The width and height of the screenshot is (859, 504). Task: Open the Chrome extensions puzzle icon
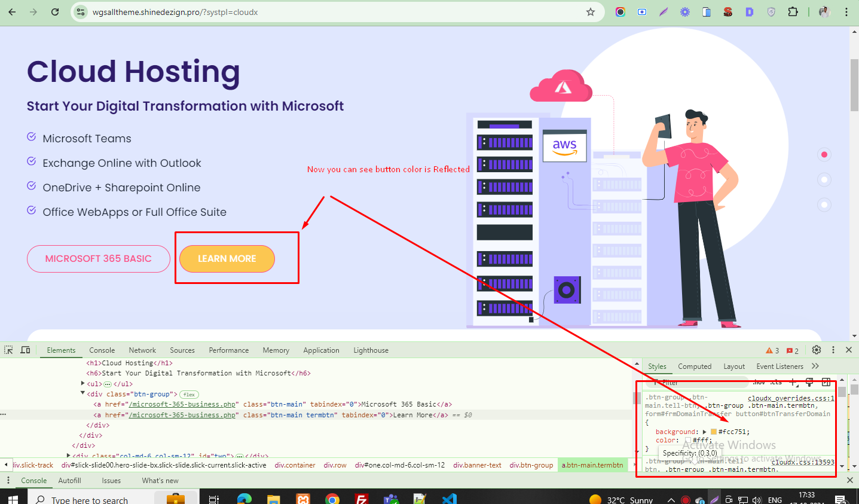(793, 12)
